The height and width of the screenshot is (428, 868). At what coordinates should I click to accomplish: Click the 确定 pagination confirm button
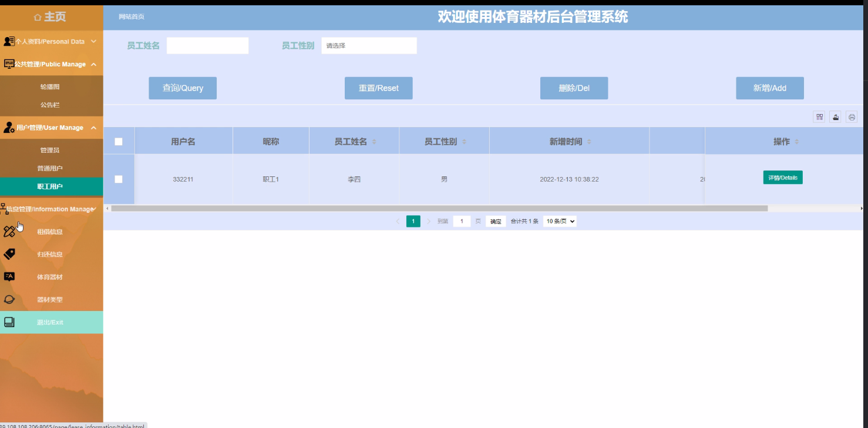[496, 222]
